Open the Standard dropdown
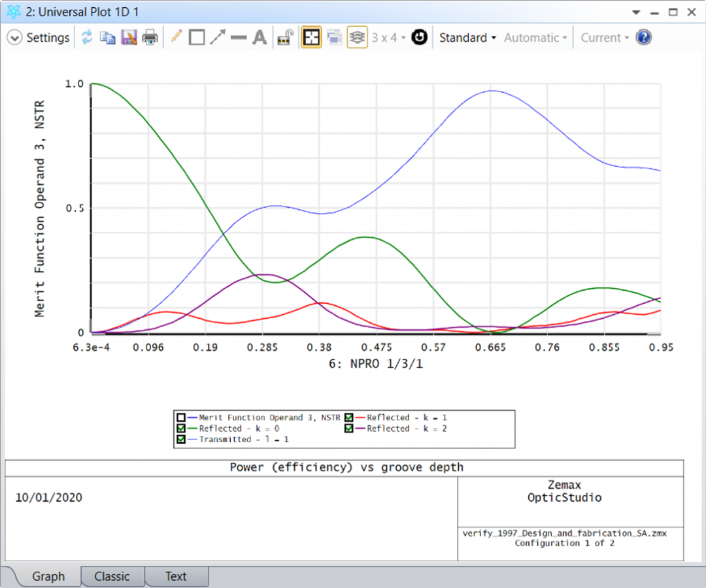This screenshot has width=706, height=588. [x=467, y=38]
